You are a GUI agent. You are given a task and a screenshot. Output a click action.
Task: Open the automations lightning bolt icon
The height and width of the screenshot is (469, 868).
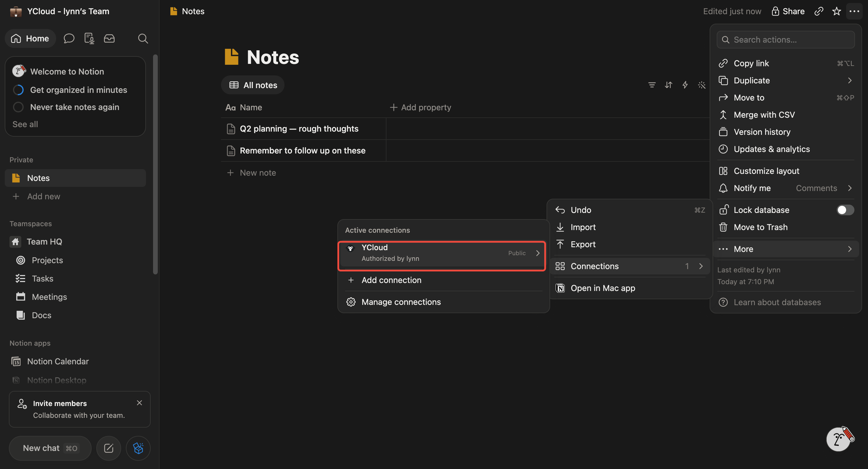[x=685, y=85]
